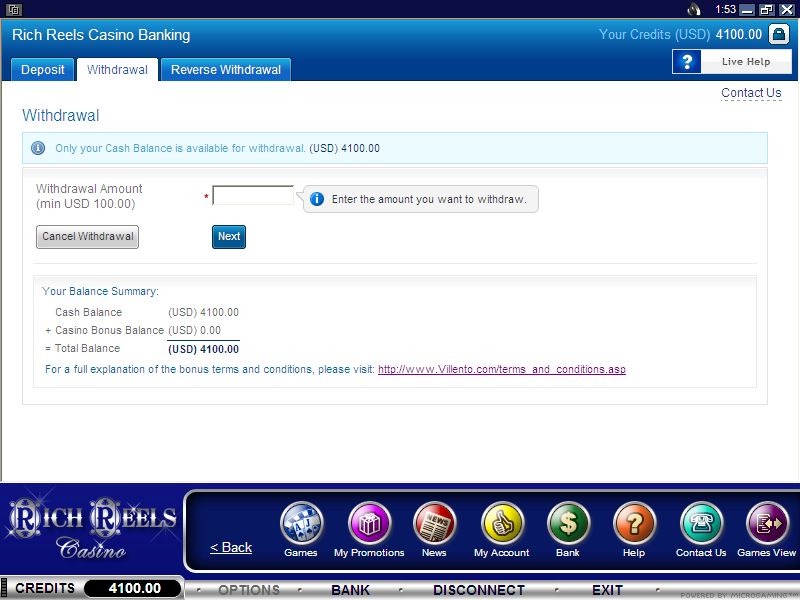This screenshot has width=800, height=600.
Task: Click the sound icon next to clock
Action: click(694, 9)
